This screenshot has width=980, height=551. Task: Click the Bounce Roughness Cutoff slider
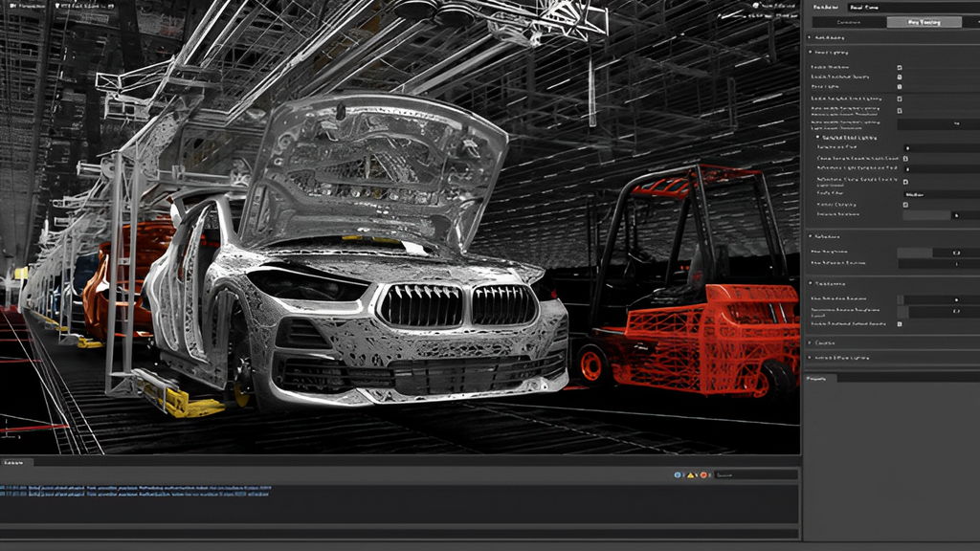[938, 311]
